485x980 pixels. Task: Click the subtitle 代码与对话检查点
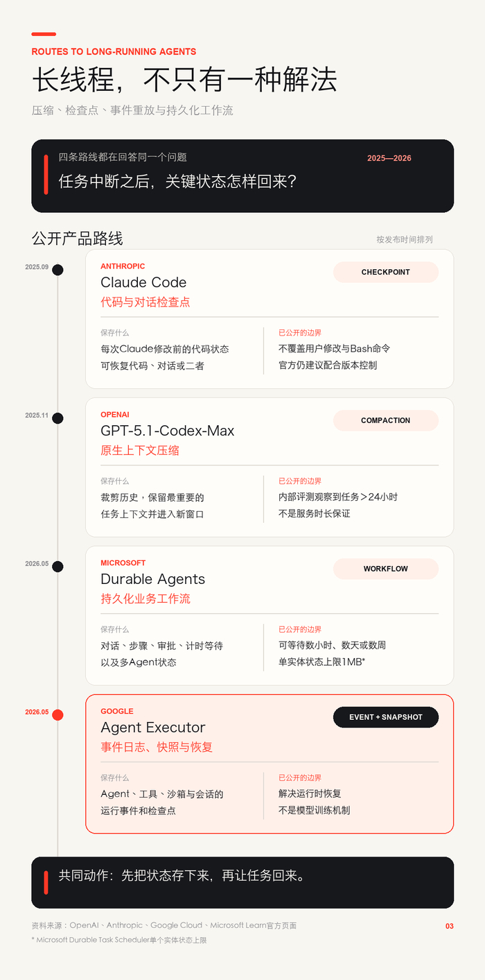coord(145,302)
